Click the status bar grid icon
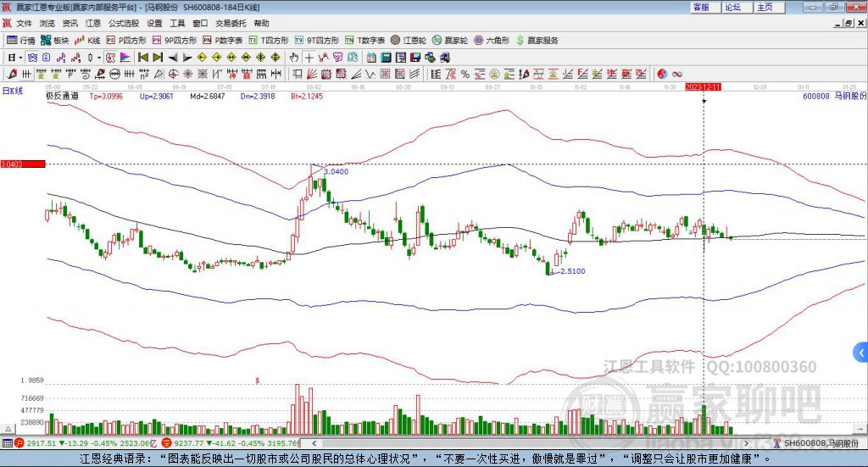868x467 pixels. click(x=7, y=443)
